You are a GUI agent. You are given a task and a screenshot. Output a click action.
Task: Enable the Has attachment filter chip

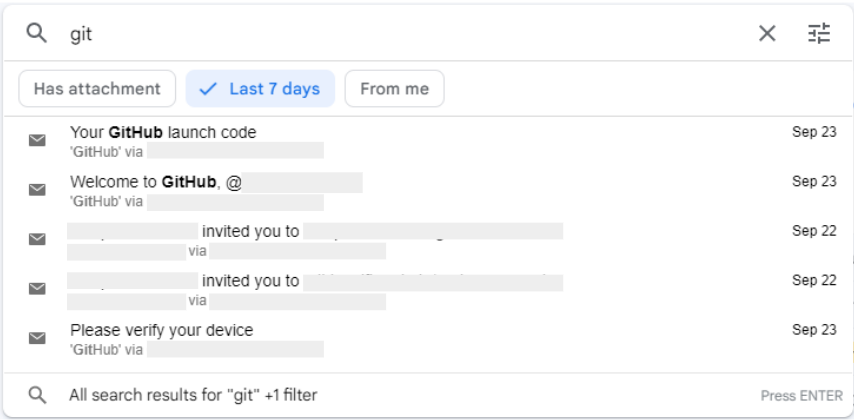97,89
